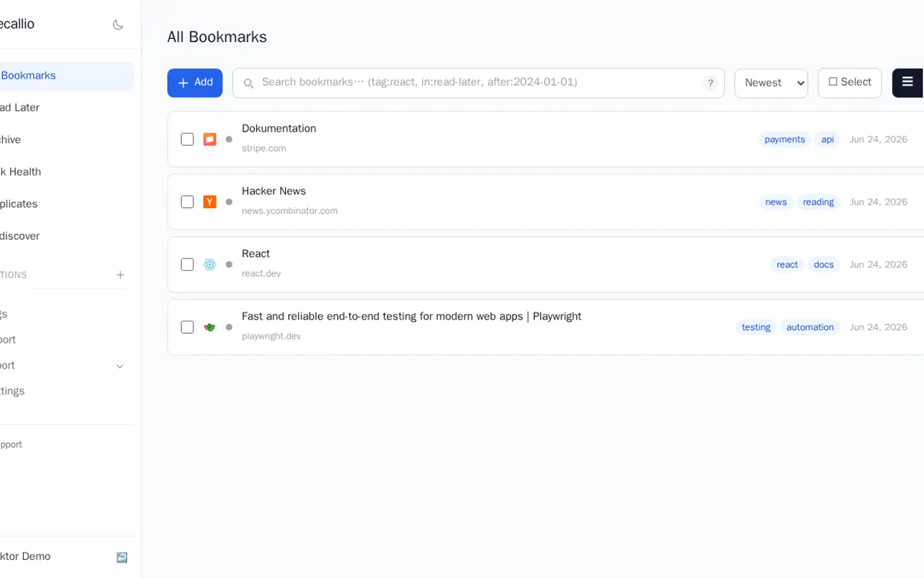Screen dimensions: 924x578
Task: Click the Select button
Action: [x=850, y=82]
